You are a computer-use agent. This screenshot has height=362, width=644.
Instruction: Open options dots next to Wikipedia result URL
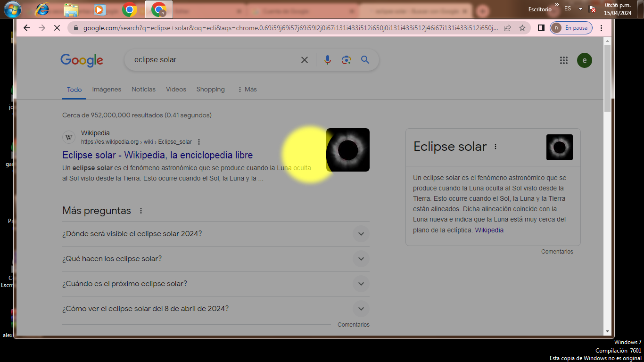pos(199,142)
